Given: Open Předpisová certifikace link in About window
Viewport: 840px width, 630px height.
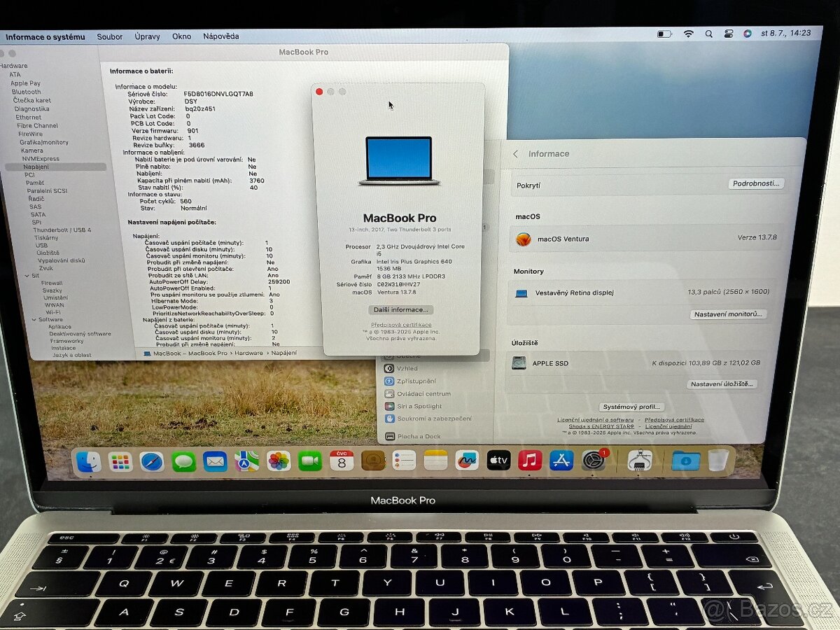Looking at the screenshot, I should tap(401, 325).
